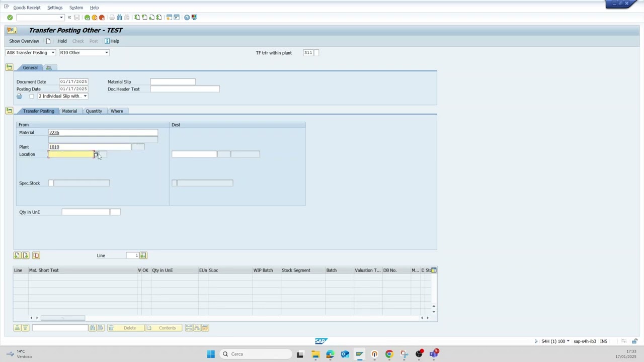Open the System menu
This screenshot has height=362, width=644.
76,8
